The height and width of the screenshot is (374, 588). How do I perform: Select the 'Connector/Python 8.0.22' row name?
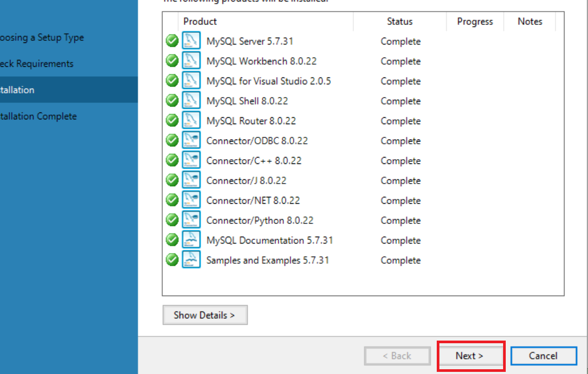[260, 220]
